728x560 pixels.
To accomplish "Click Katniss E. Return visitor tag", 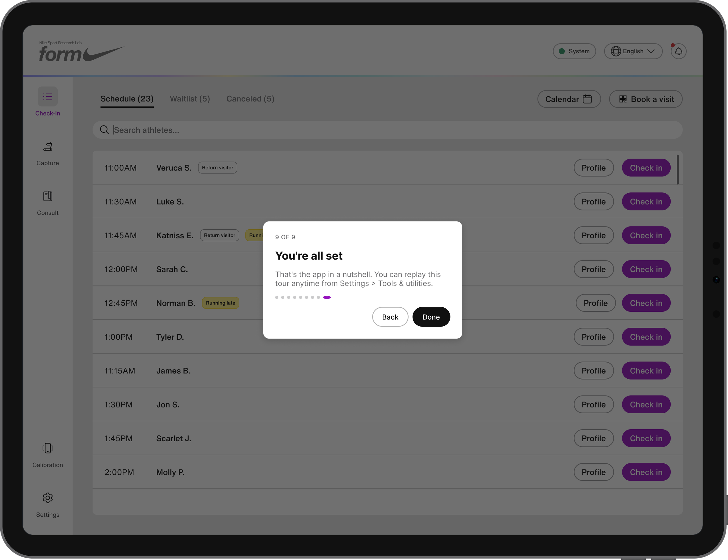I will [x=219, y=235].
